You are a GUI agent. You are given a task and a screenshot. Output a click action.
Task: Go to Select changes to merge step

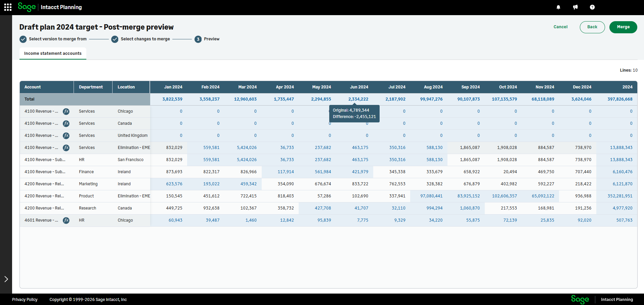(141, 39)
